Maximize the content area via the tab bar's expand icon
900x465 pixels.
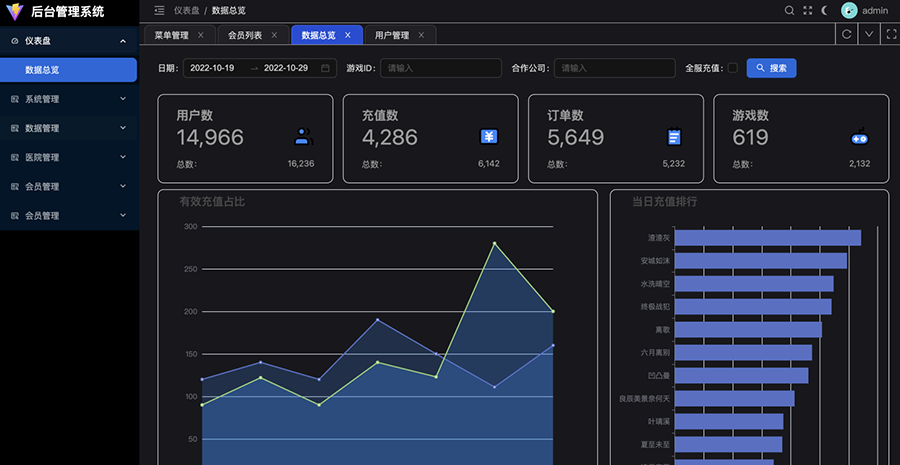click(x=891, y=34)
